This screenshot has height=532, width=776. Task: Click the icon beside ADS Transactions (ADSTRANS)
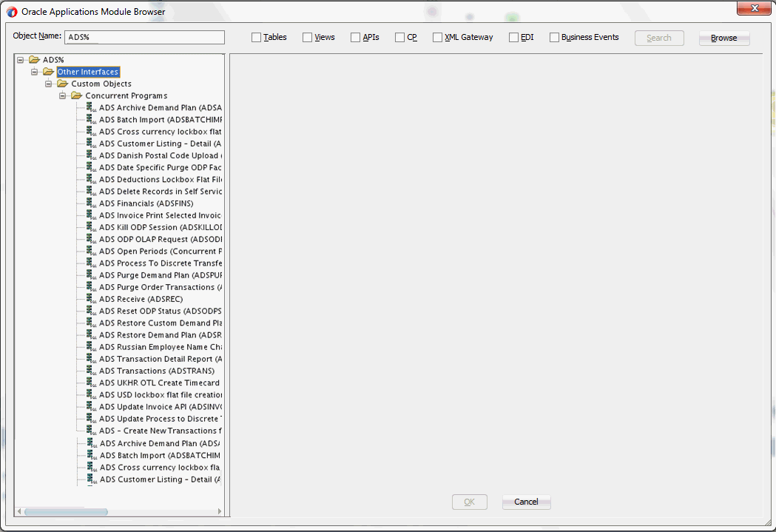pyautogui.click(x=92, y=371)
